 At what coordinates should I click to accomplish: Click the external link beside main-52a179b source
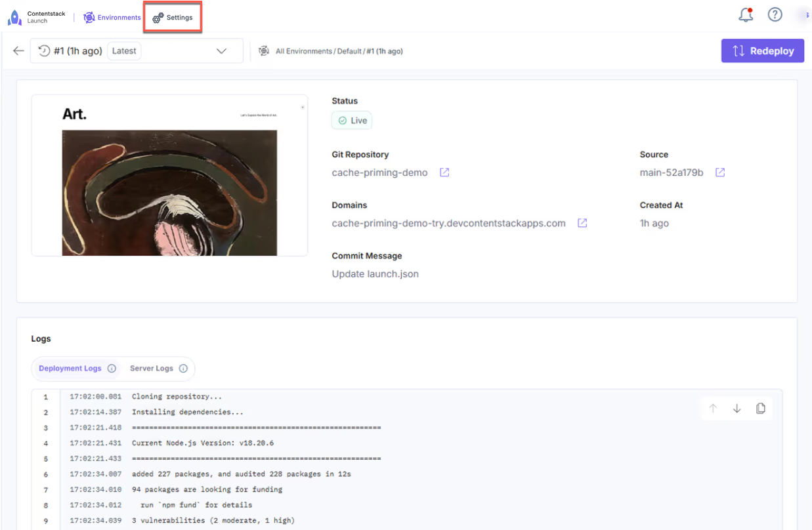click(719, 172)
